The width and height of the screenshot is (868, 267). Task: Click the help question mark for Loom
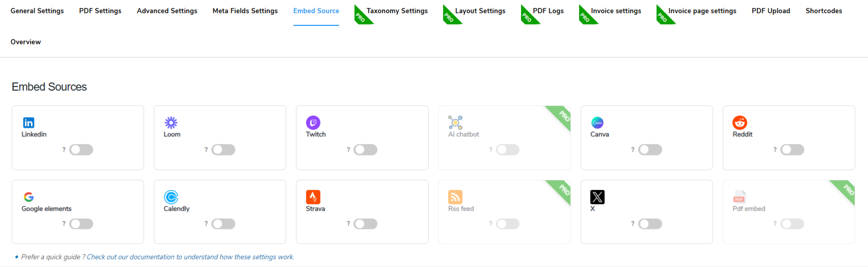point(206,150)
